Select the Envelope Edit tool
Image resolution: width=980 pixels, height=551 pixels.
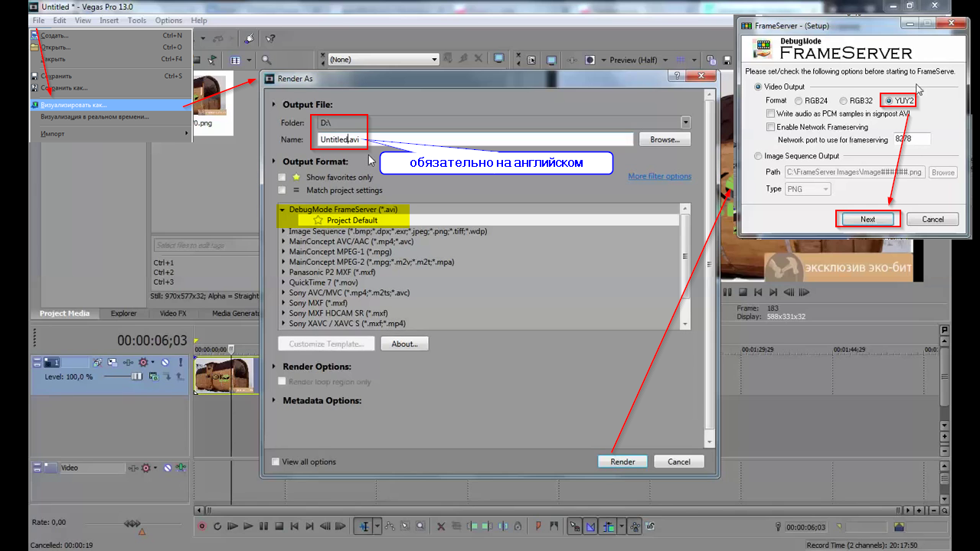point(390,527)
